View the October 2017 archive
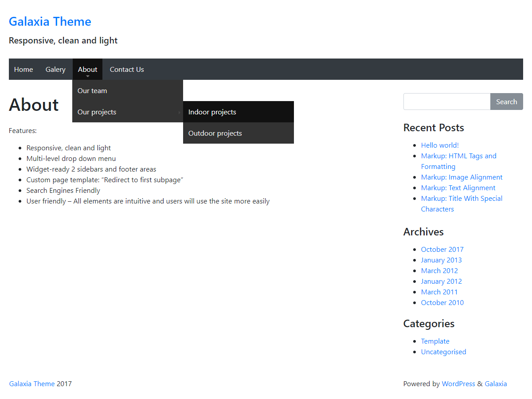 (442, 249)
